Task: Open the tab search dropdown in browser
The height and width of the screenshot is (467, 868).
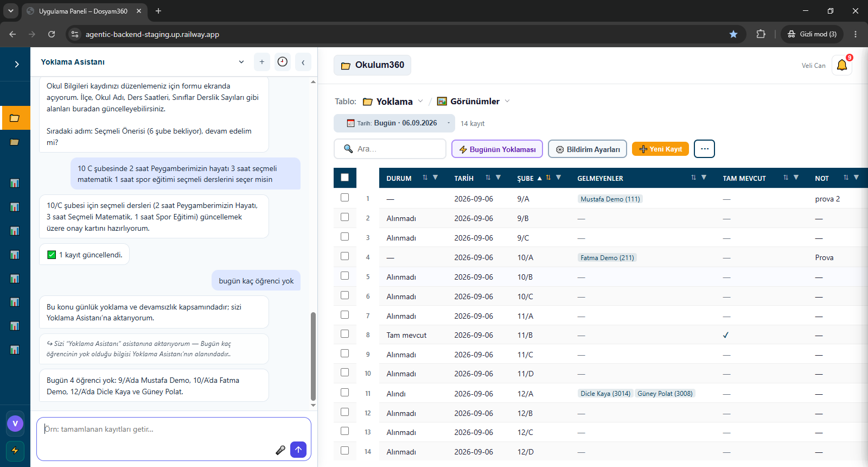Action: coord(10,11)
